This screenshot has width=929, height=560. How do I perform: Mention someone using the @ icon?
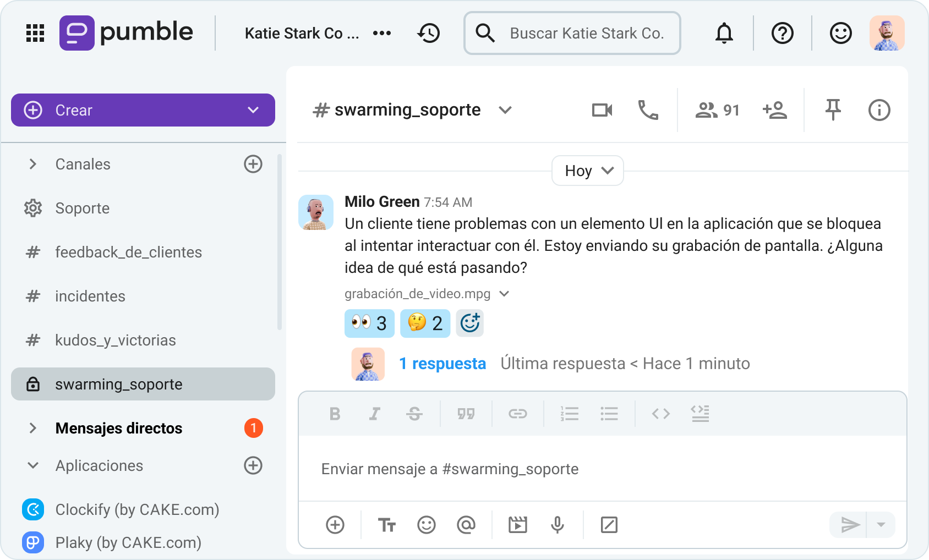[x=466, y=525]
